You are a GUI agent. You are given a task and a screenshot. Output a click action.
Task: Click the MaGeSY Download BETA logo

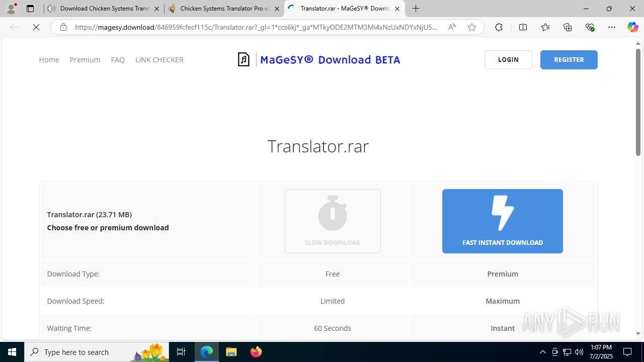tap(319, 60)
